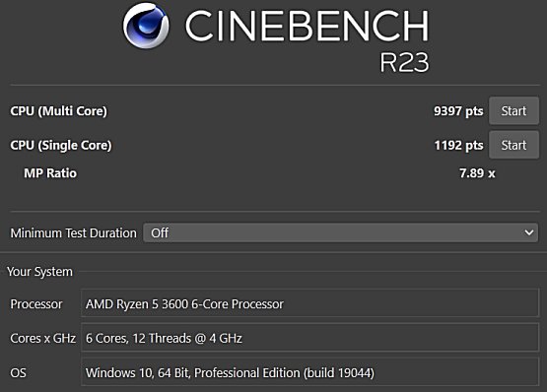This screenshot has width=547, height=392.
Task: Click the R23 version text
Action: coord(404,63)
